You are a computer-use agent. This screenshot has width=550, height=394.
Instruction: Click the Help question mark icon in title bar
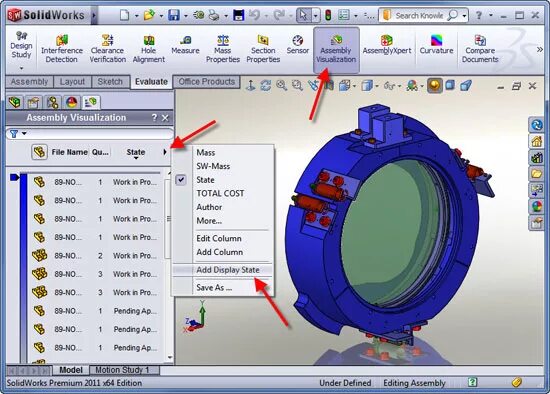(x=479, y=15)
